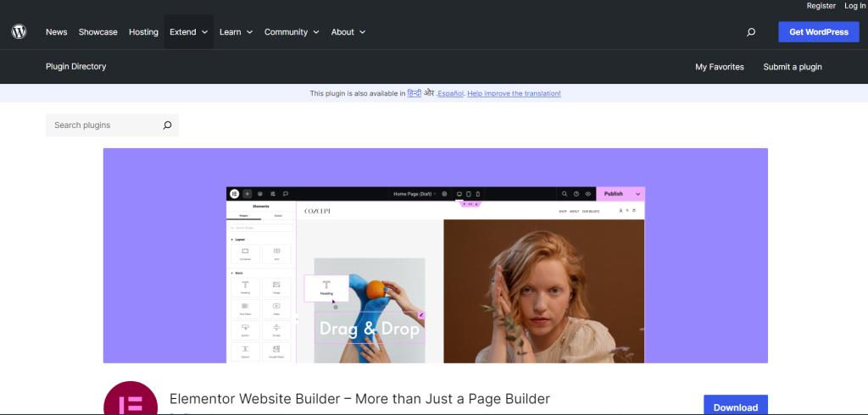Focus the Search plugins input field
The width and height of the screenshot is (868, 415).
[113, 125]
